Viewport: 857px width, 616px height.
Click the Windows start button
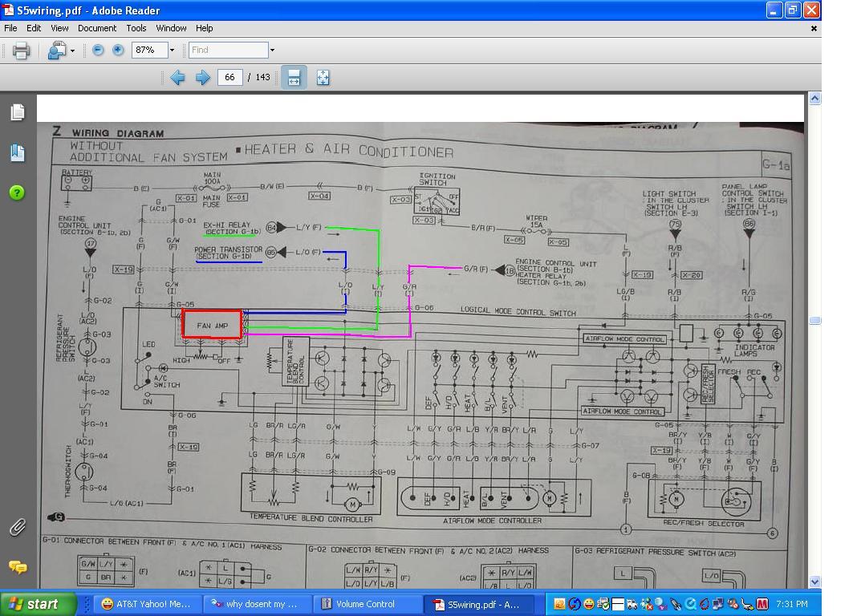39,604
